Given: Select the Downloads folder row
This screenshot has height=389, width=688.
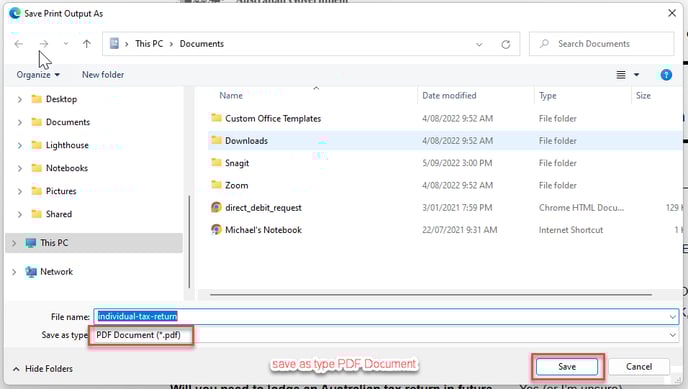Looking at the screenshot, I should tap(445, 141).
